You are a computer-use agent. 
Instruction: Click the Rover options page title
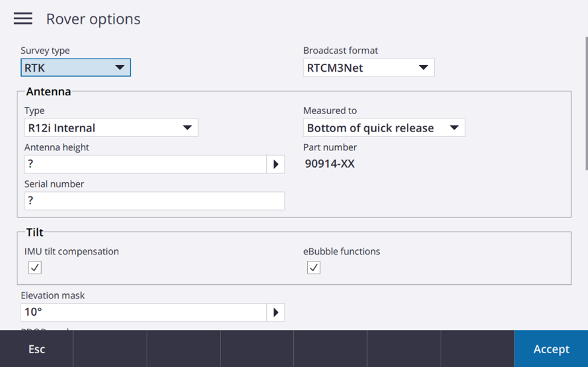pos(93,19)
